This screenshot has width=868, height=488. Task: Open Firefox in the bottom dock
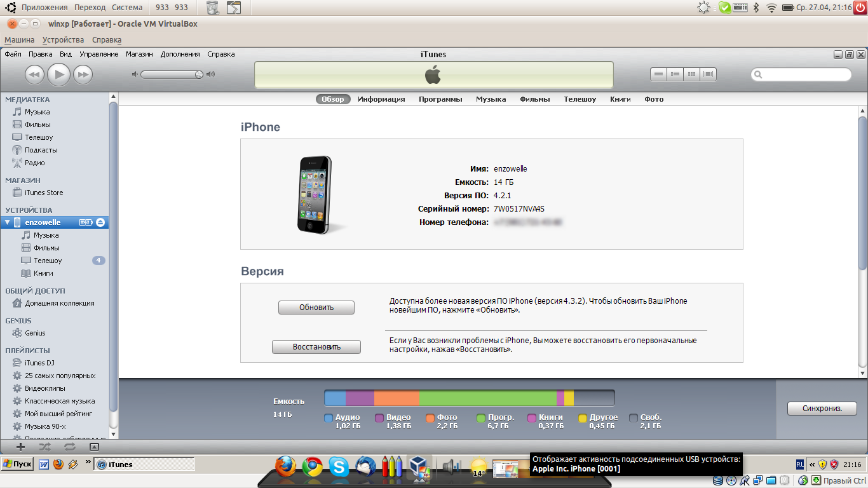pyautogui.click(x=286, y=468)
